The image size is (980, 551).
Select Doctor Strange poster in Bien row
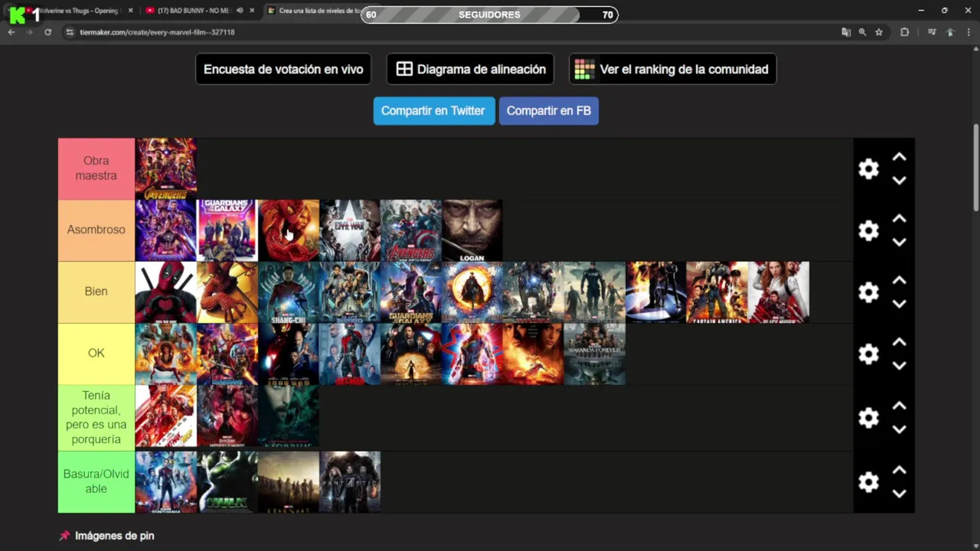(472, 292)
